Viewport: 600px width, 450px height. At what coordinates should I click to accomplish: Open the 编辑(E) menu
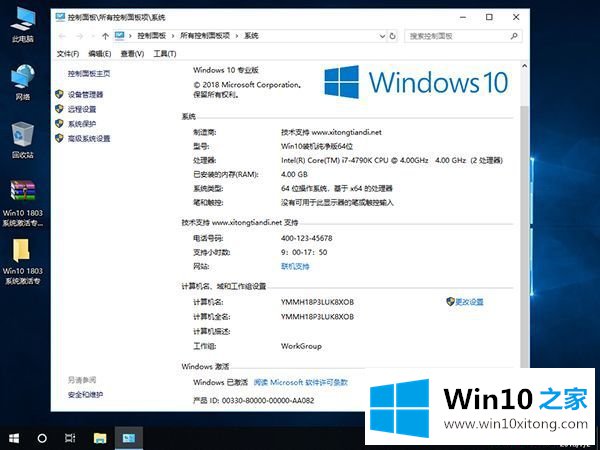[x=100, y=54]
